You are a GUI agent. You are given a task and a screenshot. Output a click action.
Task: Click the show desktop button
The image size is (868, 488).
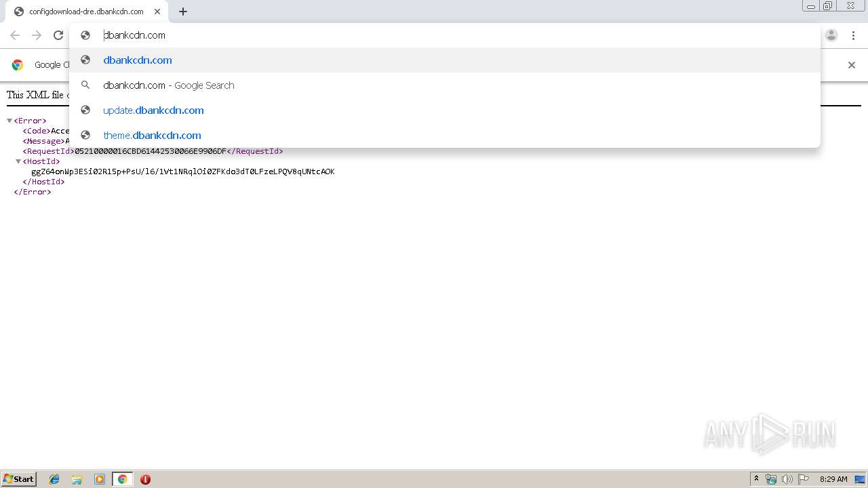tap(861, 479)
